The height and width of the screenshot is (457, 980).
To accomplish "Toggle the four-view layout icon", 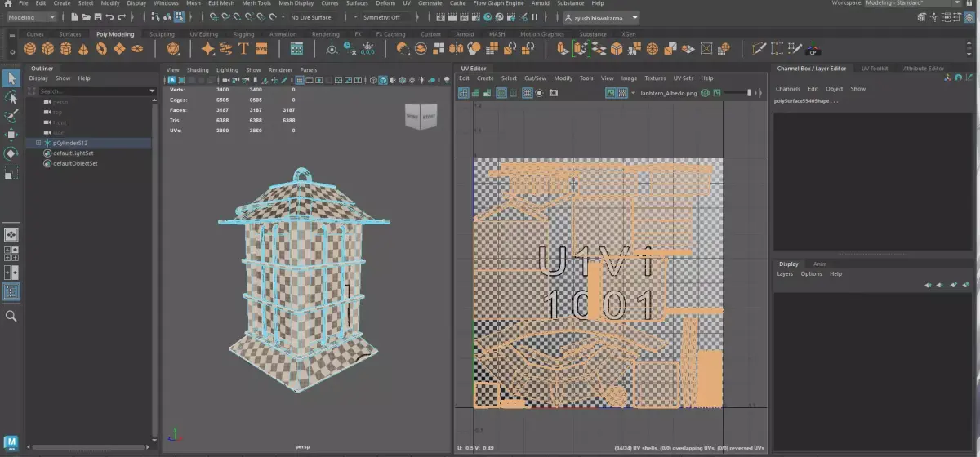I will click(11, 253).
